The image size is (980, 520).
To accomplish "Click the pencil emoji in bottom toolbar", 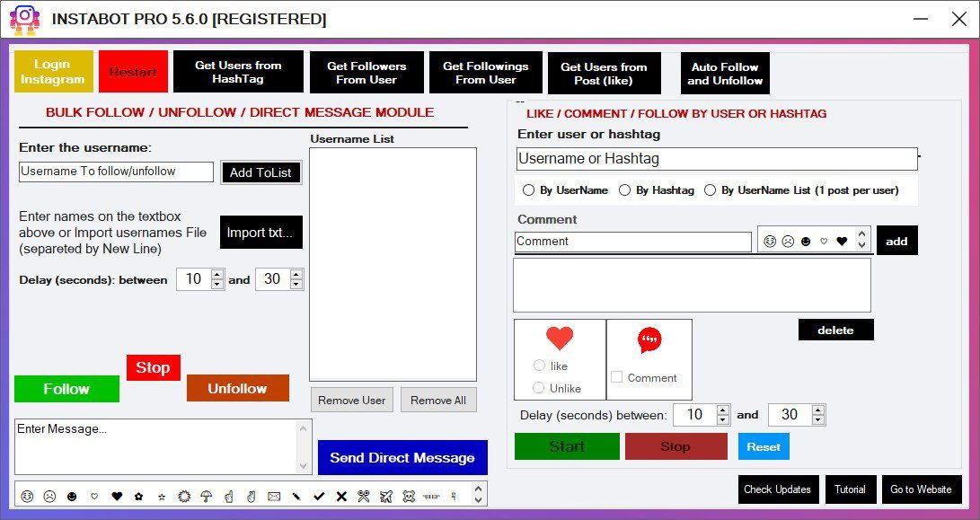I will pos(297,494).
